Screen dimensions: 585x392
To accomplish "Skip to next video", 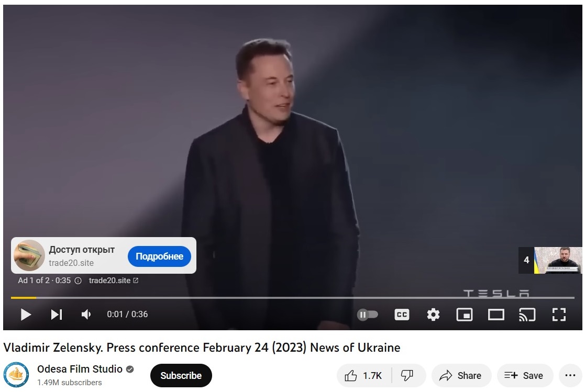I will coord(57,315).
